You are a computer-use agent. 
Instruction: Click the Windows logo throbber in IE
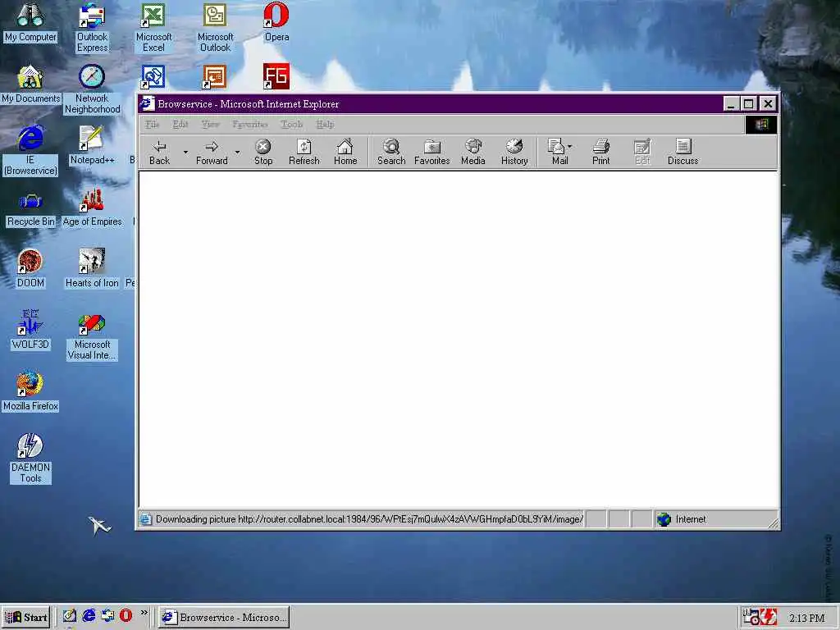point(761,125)
